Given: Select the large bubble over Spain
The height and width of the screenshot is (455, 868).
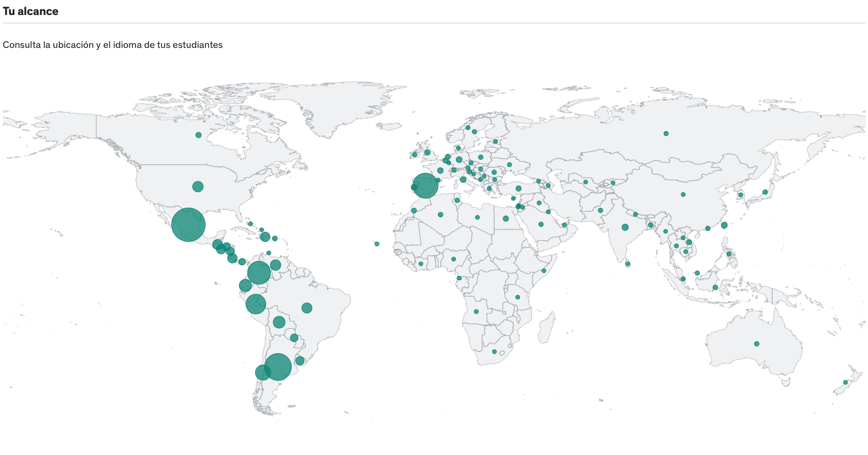Looking at the screenshot, I should [x=425, y=186].
